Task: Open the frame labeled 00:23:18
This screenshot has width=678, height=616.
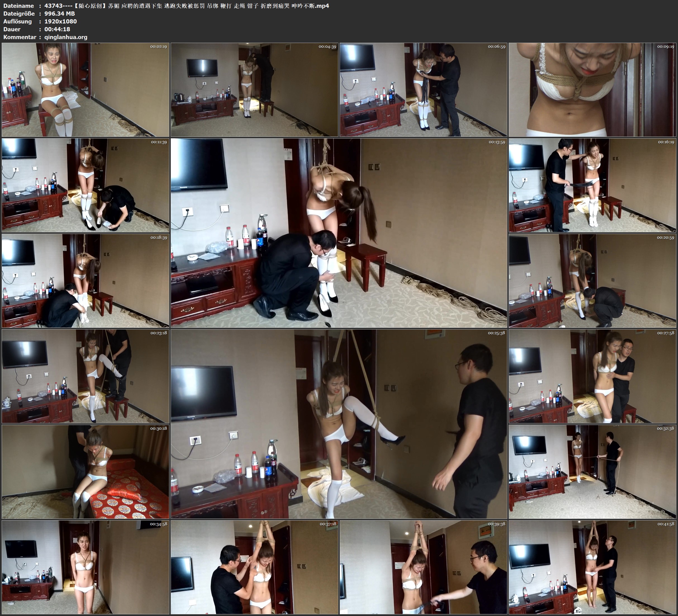Action: pos(85,376)
